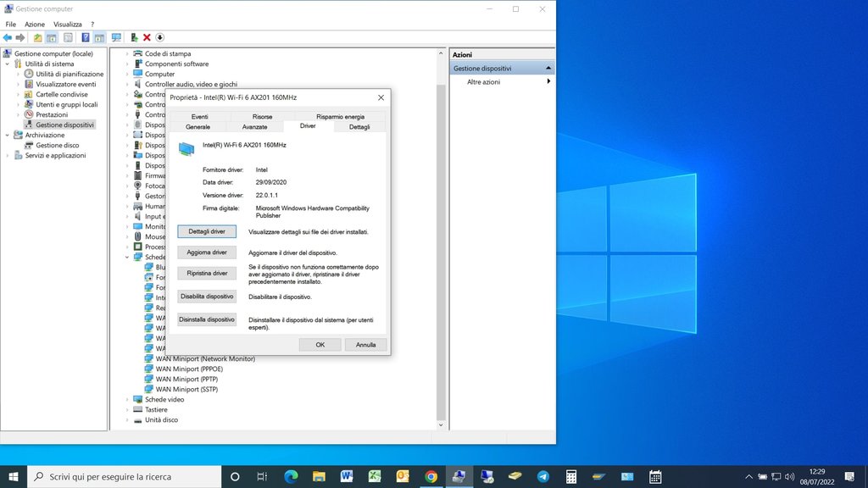Switch to the Risorse tab
The width and height of the screenshot is (868, 488).
(262, 117)
